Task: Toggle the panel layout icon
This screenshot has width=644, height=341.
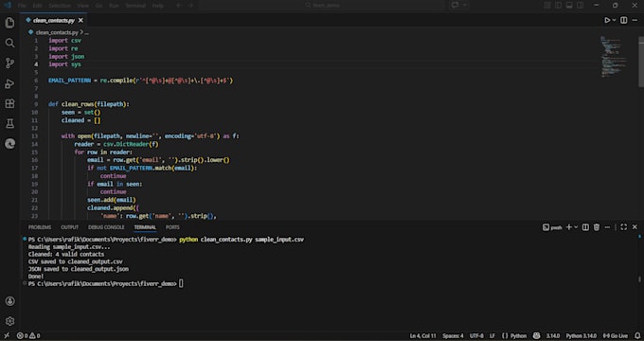Action: click(569, 6)
